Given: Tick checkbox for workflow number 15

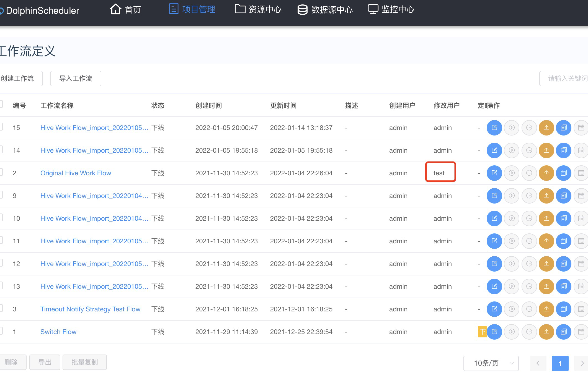Looking at the screenshot, I should [x=1, y=127].
